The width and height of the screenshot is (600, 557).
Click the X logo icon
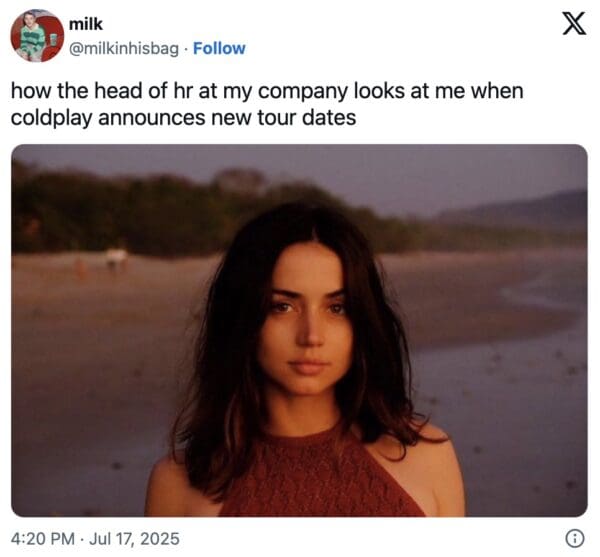[573, 24]
